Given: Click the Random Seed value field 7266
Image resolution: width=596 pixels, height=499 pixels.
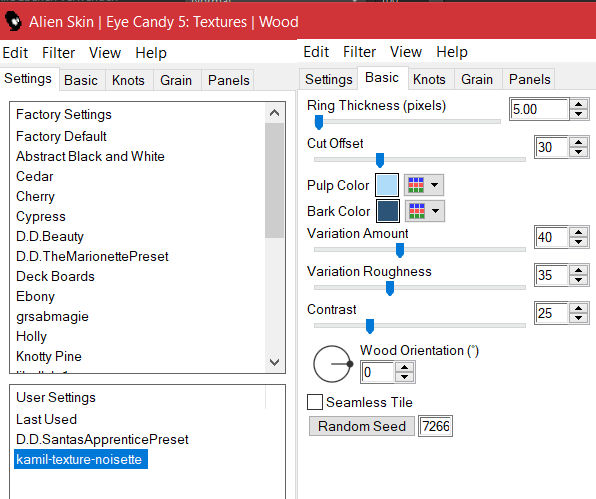Looking at the screenshot, I should 436,426.
